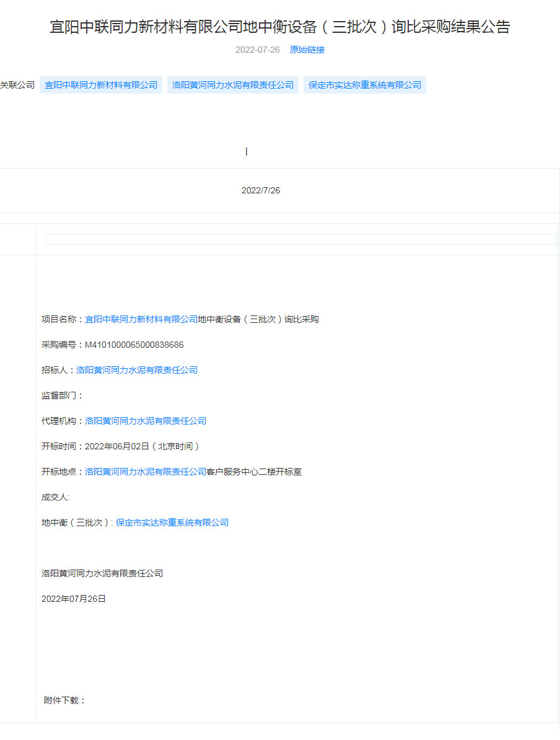This screenshot has width=560, height=740.
Task: Open the 原始链接 original source link
Action: click(x=307, y=50)
